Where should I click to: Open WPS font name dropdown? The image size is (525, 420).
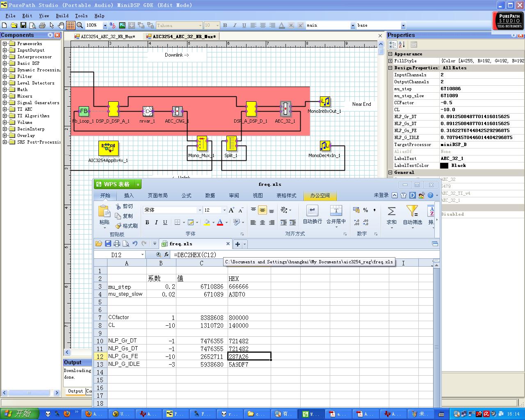coord(200,210)
